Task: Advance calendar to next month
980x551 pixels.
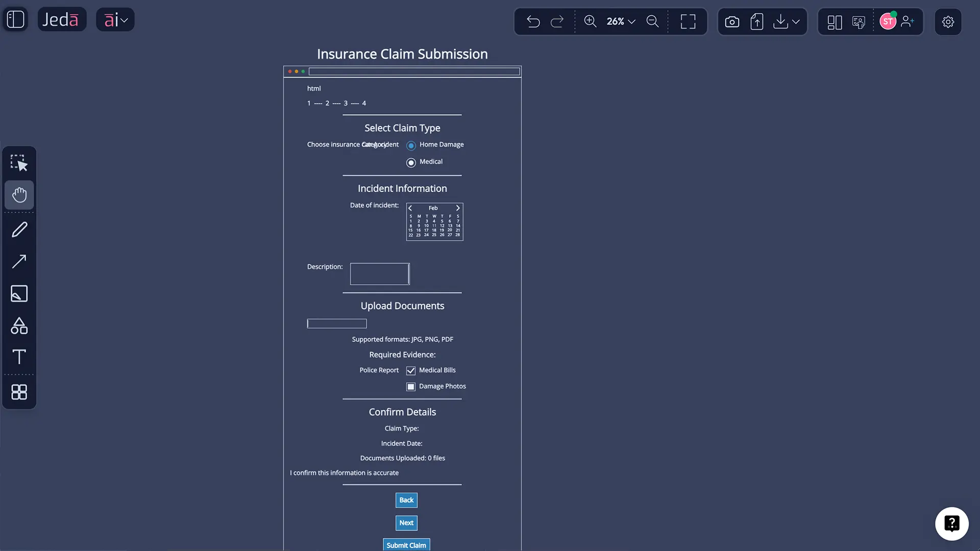Action: click(457, 208)
